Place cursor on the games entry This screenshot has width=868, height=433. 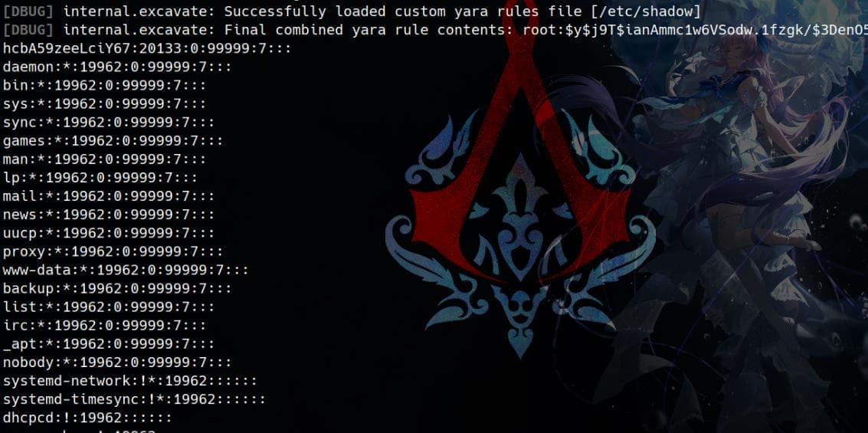(113, 141)
